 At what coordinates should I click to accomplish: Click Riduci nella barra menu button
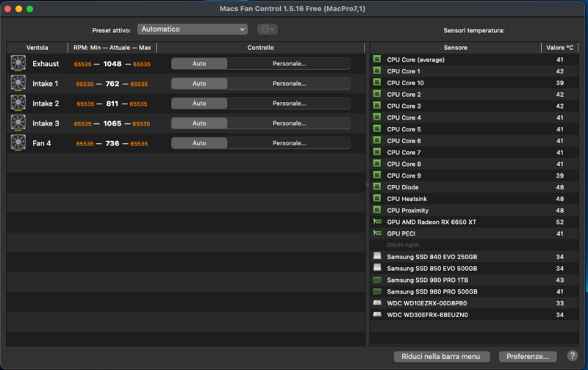[441, 357]
